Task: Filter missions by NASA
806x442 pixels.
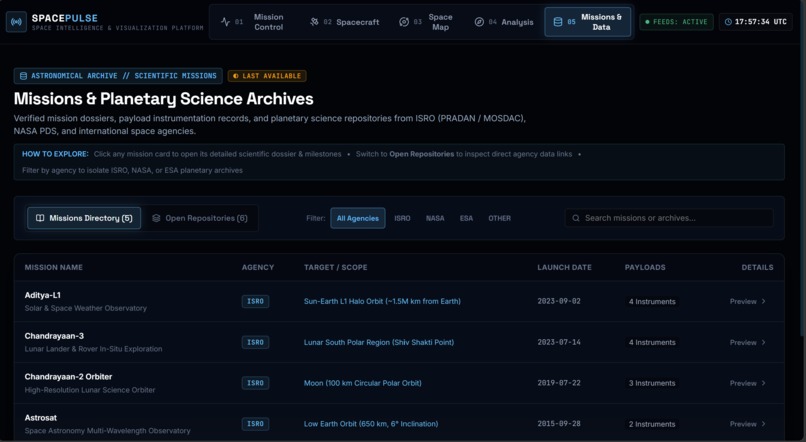Action: pos(435,218)
